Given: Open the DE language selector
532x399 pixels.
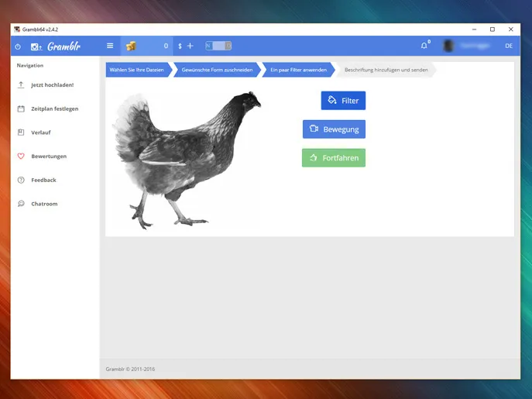Looking at the screenshot, I should (x=509, y=46).
